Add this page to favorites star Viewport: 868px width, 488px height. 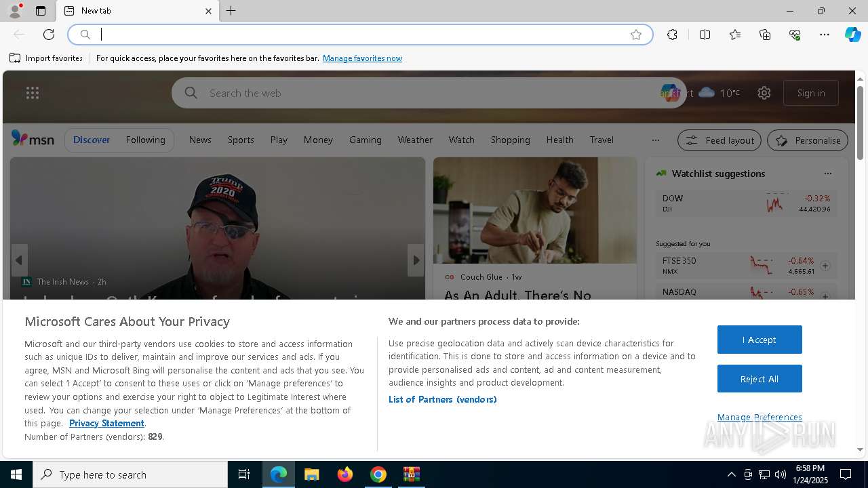(636, 35)
